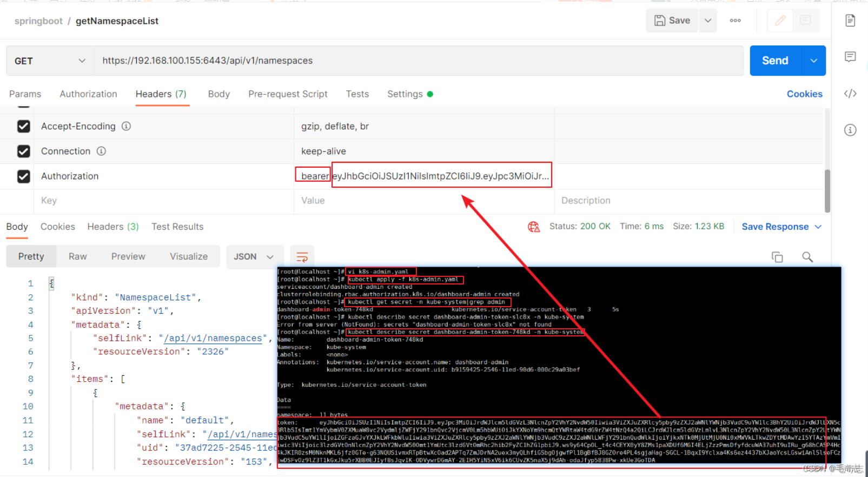Select the response Body tab
868x477 pixels.
pyautogui.click(x=17, y=227)
